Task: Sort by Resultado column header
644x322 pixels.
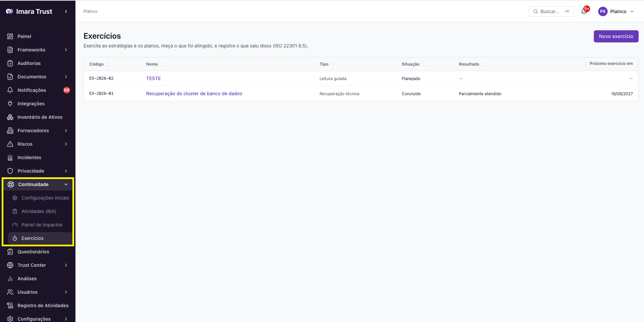Action: click(472, 64)
